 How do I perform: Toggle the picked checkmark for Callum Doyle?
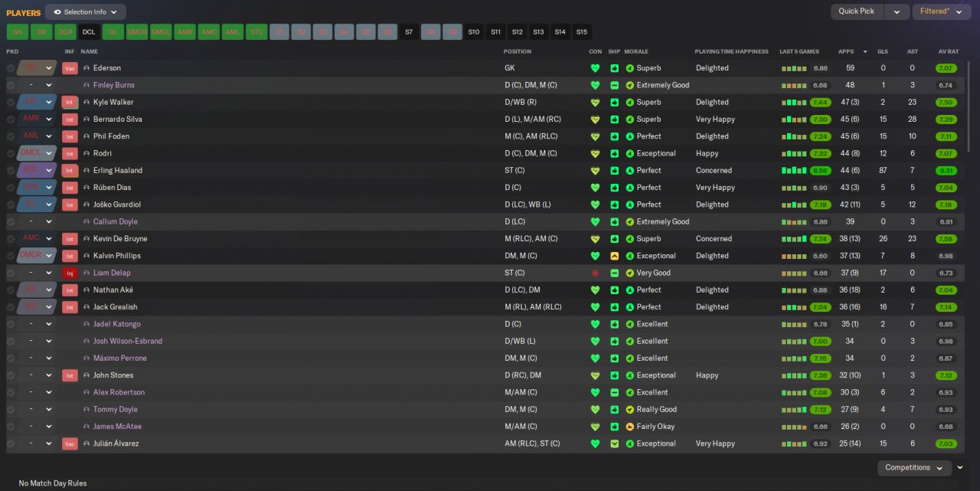11,221
